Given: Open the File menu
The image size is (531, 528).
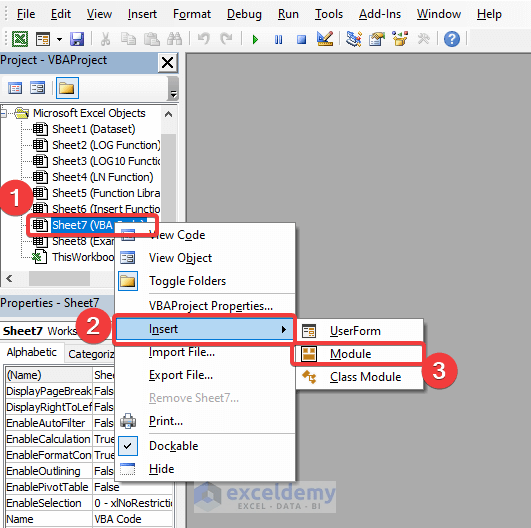Looking at the screenshot, I should pos(26,14).
